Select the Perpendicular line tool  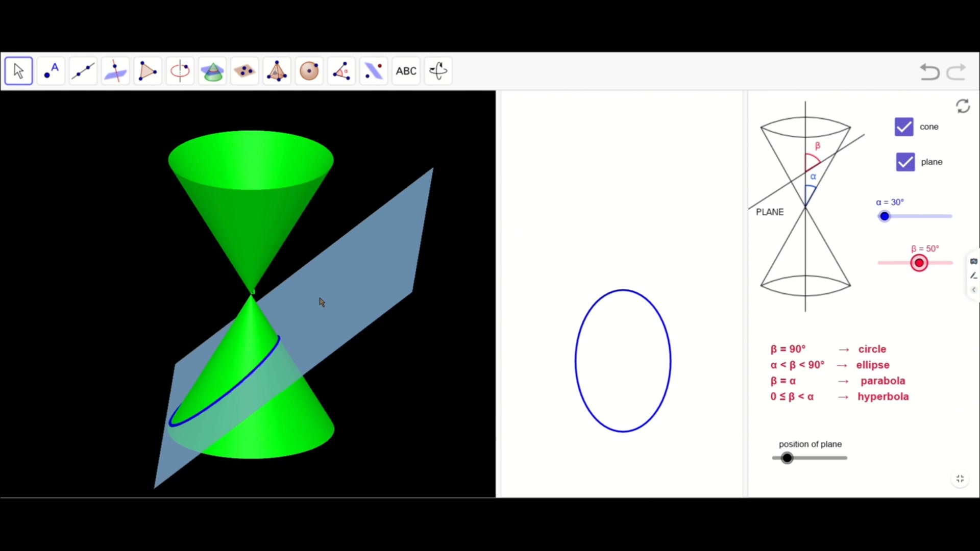(x=115, y=71)
